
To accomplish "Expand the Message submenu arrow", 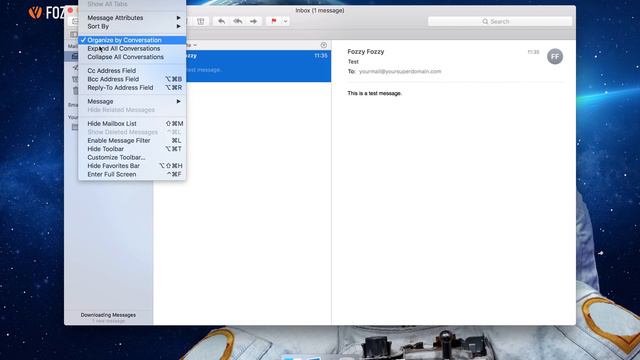I will click(178, 101).
